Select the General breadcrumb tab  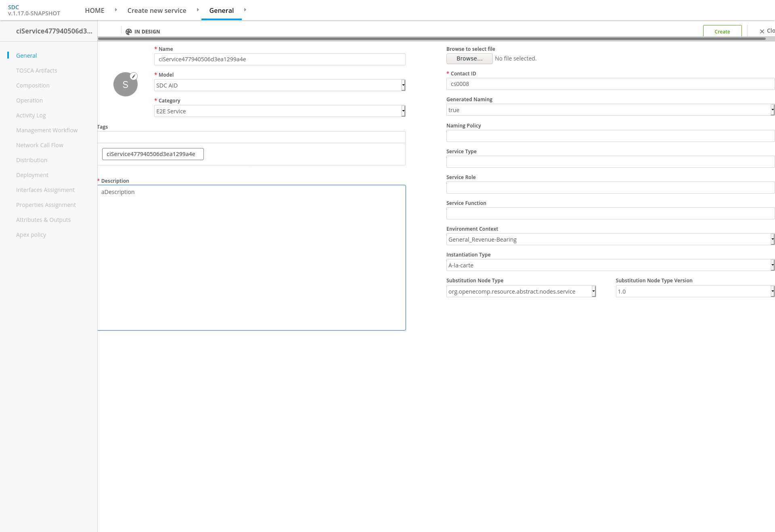pos(221,10)
